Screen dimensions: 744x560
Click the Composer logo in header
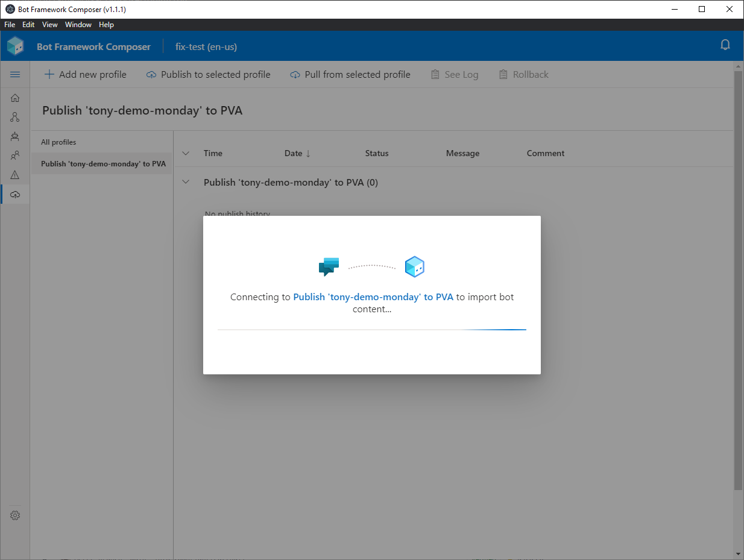coord(16,46)
